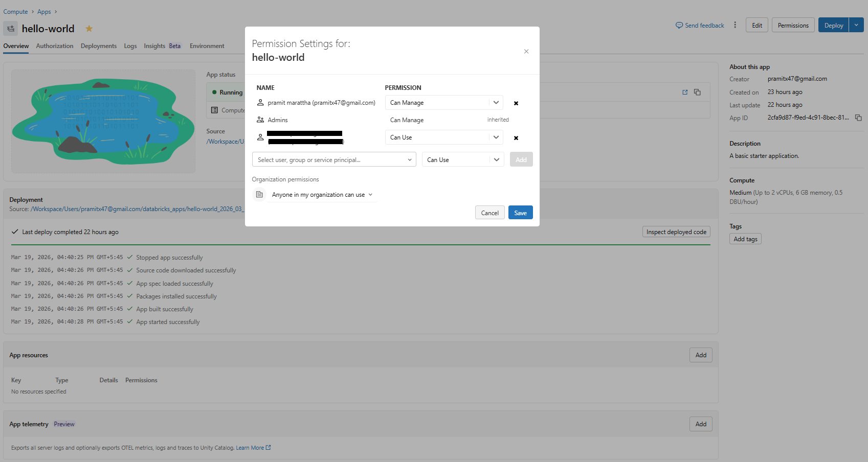Open the app via external link icon
The image size is (868, 462).
click(x=685, y=92)
